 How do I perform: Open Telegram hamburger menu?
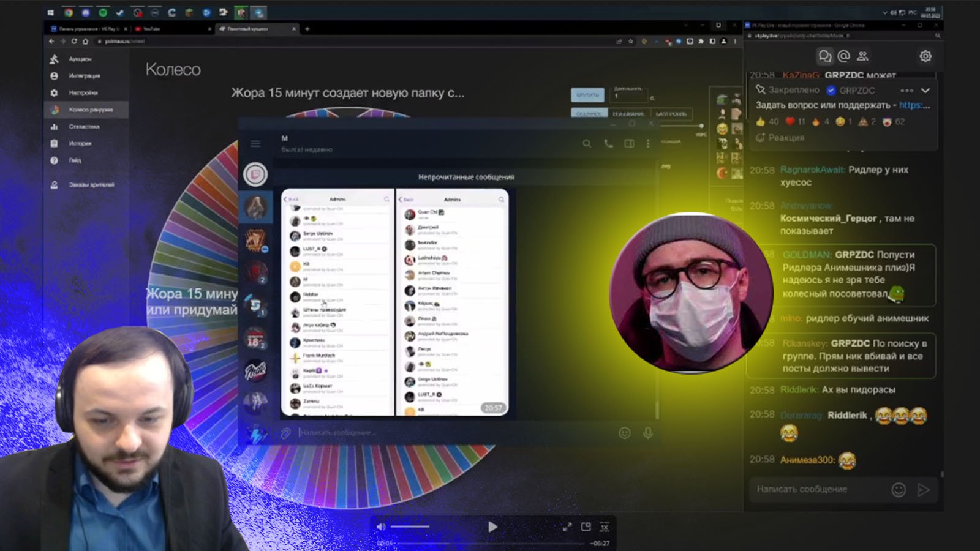point(255,144)
